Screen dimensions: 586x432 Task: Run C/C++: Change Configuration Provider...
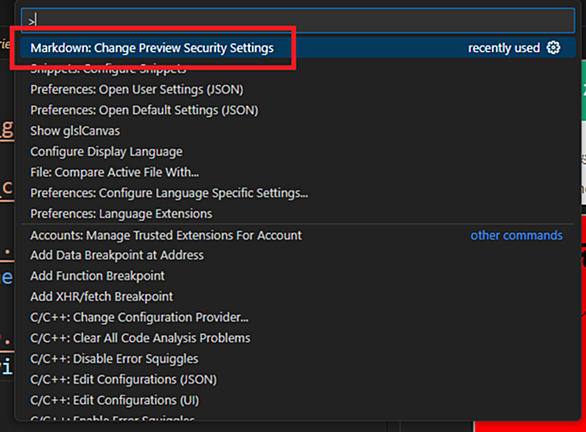[298, 317]
